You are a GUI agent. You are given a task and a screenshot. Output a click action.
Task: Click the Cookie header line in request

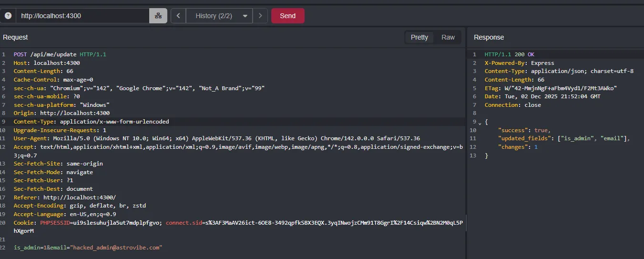point(143,223)
